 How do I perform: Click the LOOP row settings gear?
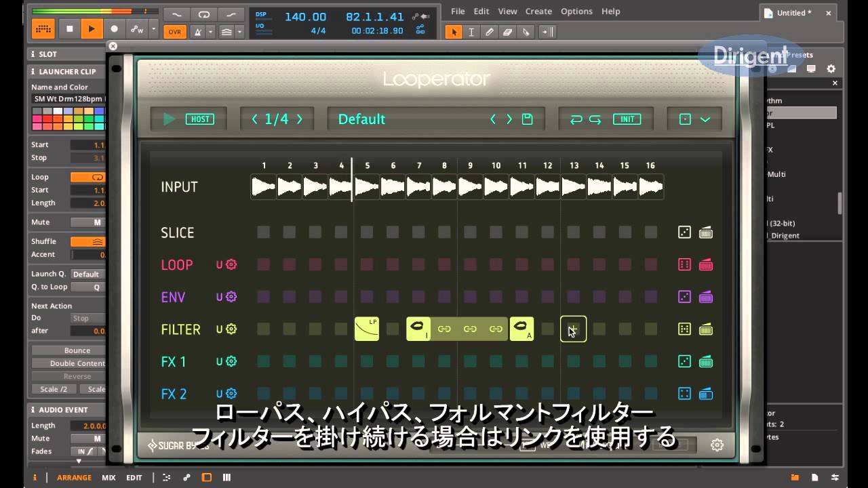point(231,264)
